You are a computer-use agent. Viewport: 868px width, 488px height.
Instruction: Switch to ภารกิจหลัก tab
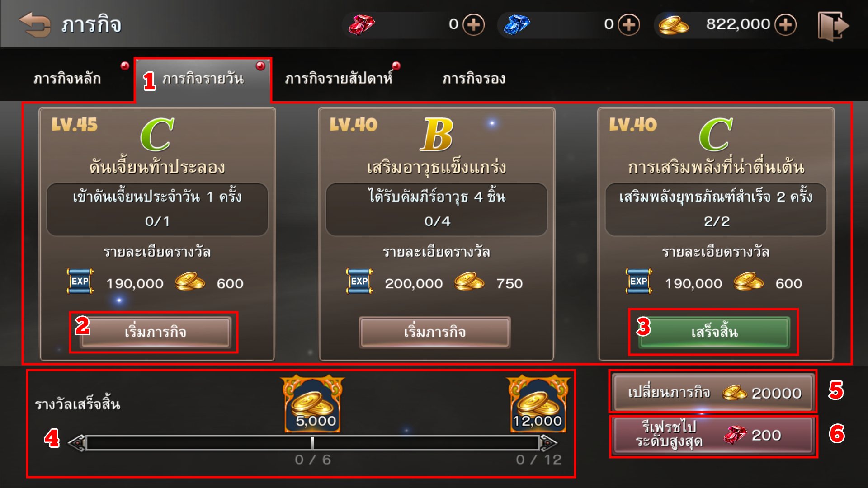(67, 79)
